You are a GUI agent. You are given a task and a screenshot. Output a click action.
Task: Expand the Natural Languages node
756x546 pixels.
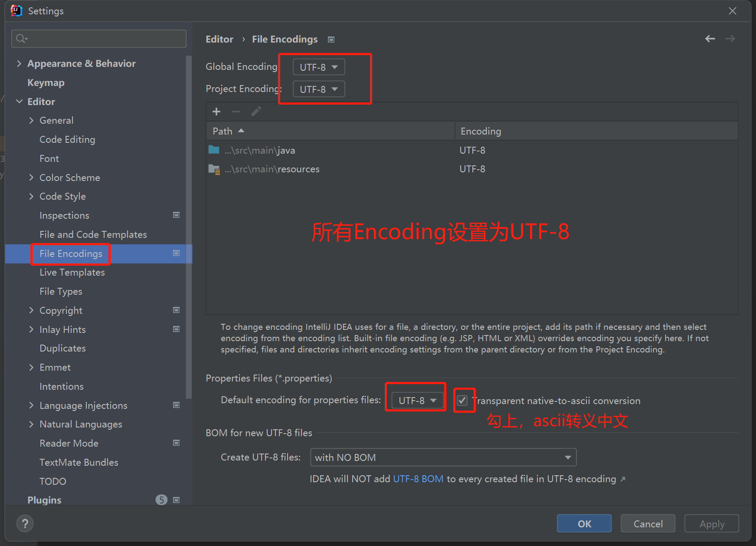pyautogui.click(x=31, y=424)
